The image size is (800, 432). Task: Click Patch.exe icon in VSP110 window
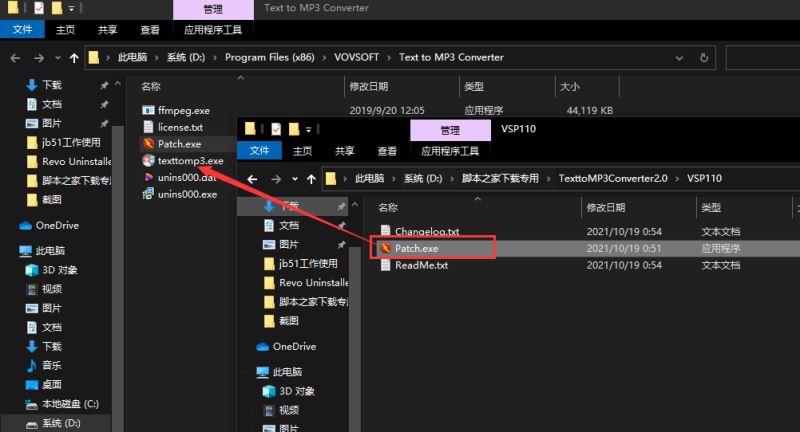point(386,248)
